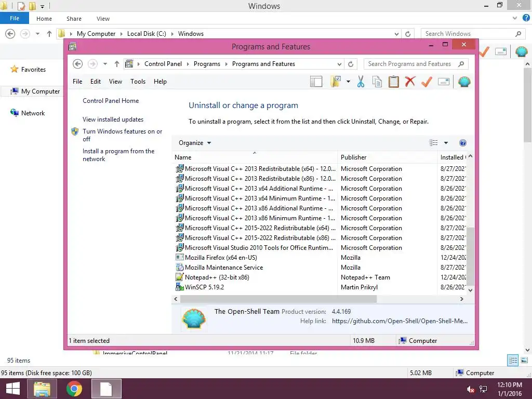Image resolution: width=532 pixels, height=399 pixels.
Task: Switch to details view icon in Windows explorer
Action: tap(513, 361)
